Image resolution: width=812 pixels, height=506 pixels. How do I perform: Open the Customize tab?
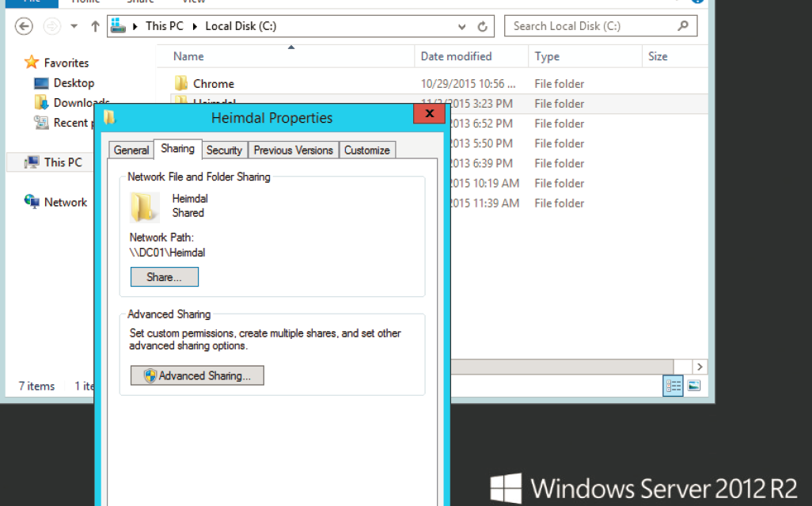(366, 150)
